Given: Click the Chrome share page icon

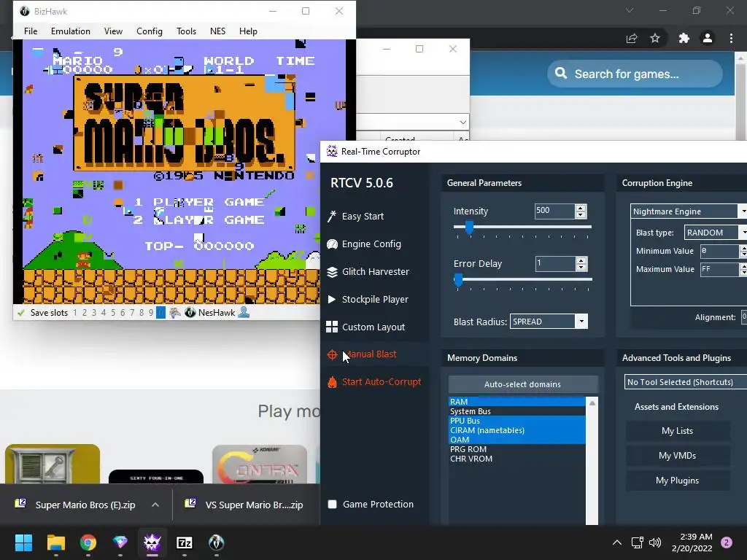Looking at the screenshot, I should click(632, 38).
